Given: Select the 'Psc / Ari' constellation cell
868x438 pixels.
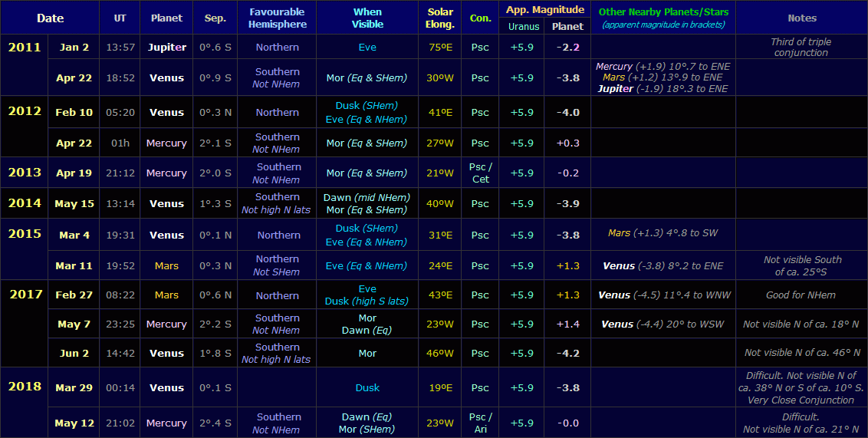Looking at the screenshot, I should pos(480,423).
